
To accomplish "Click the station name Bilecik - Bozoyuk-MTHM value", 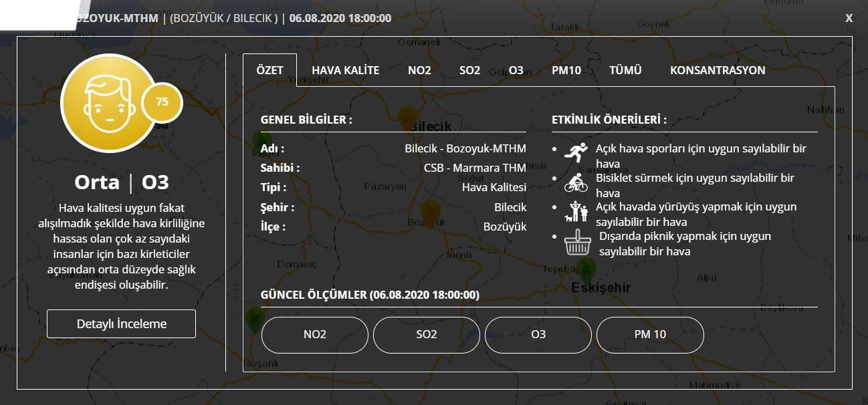I will (x=465, y=148).
